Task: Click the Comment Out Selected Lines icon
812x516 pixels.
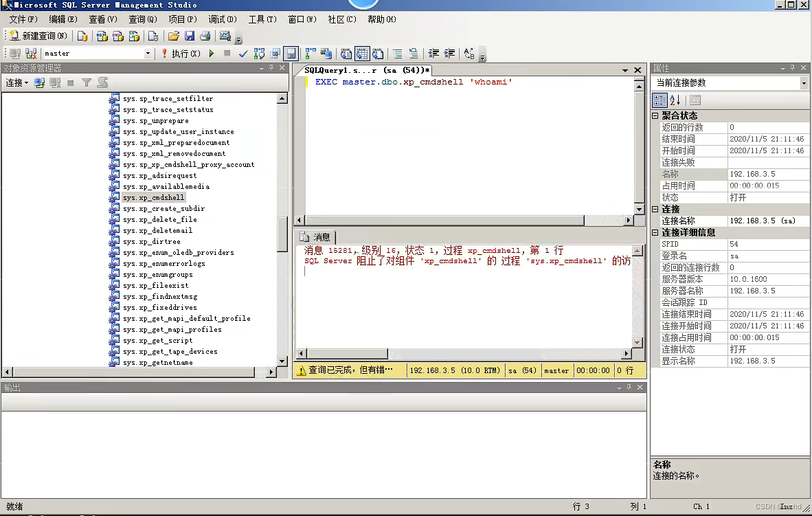Action: [x=397, y=54]
